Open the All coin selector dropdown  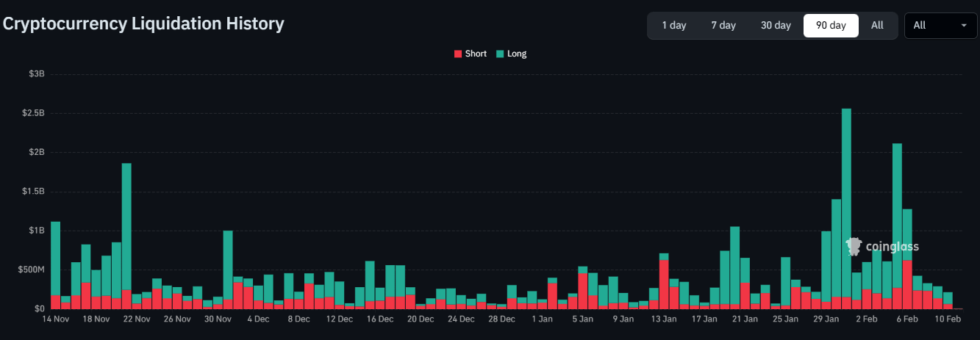(940, 25)
